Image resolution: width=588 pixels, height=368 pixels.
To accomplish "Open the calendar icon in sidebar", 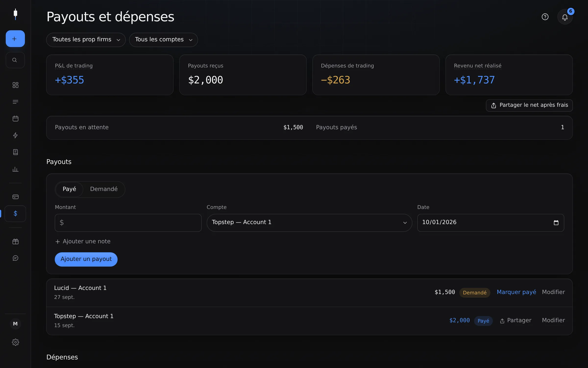I will (15, 118).
